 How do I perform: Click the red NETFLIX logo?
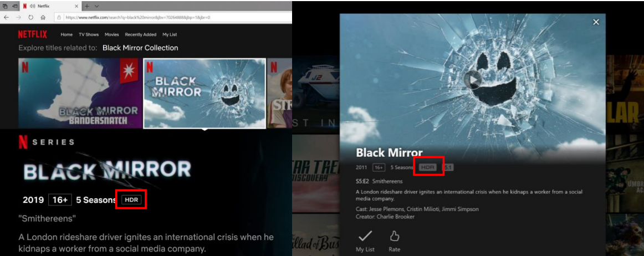coord(33,34)
